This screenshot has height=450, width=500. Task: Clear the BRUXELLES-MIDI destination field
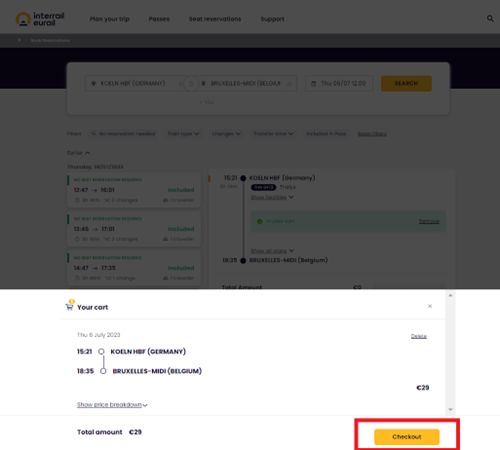[x=289, y=84]
